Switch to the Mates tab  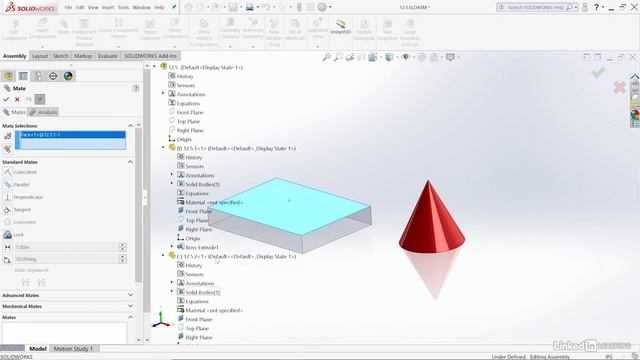click(14, 112)
